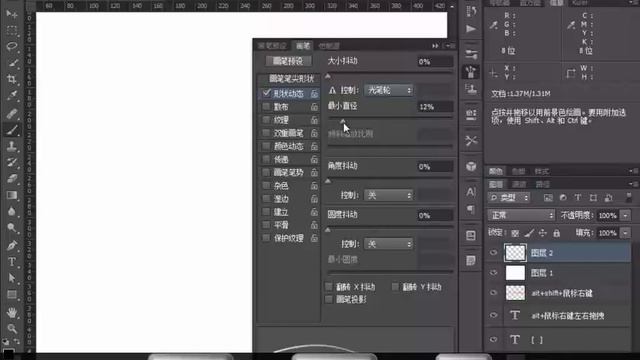Open the brush panel flyout menu
This screenshot has height=360, width=640.
[451, 46]
